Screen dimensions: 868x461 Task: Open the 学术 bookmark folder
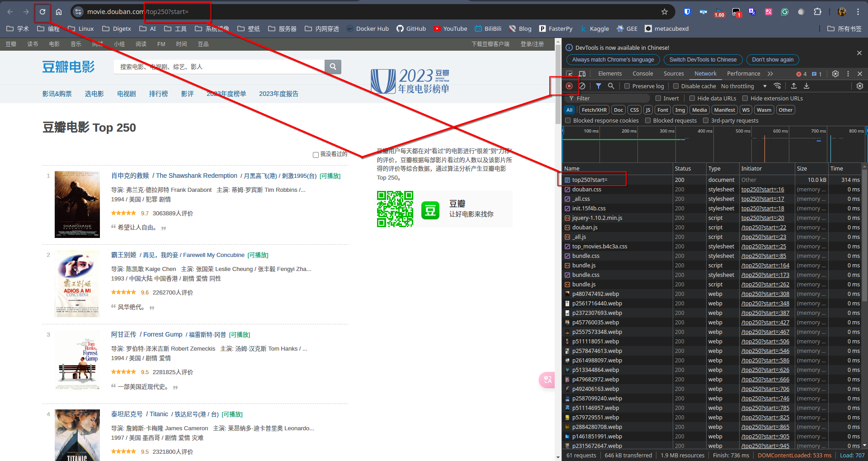[18, 29]
